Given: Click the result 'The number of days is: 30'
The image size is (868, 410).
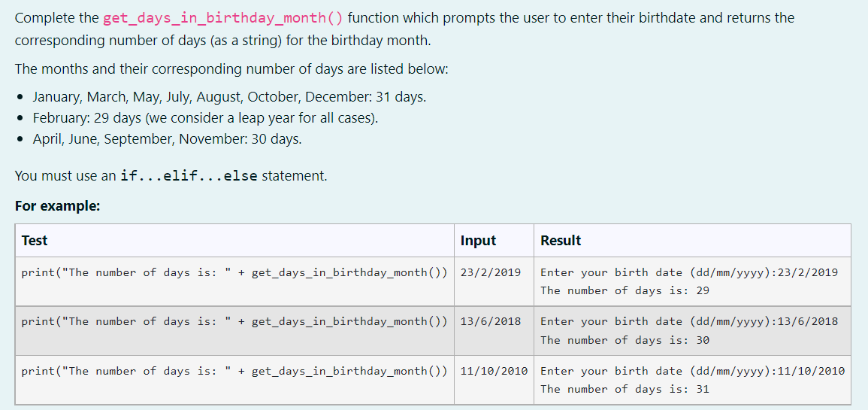Looking at the screenshot, I should (x=625, y=339).
